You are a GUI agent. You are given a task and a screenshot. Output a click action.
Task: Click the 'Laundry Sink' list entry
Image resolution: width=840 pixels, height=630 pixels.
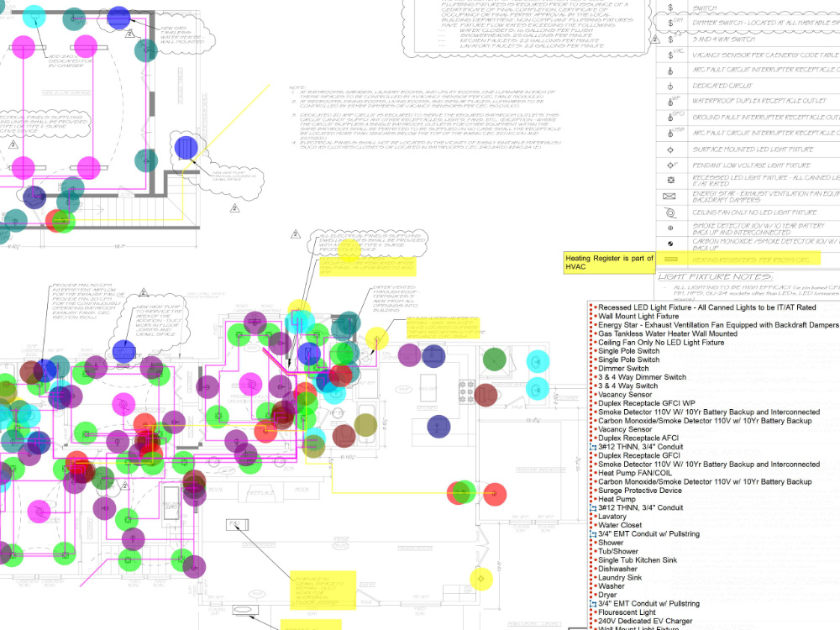tap(620, 578)
